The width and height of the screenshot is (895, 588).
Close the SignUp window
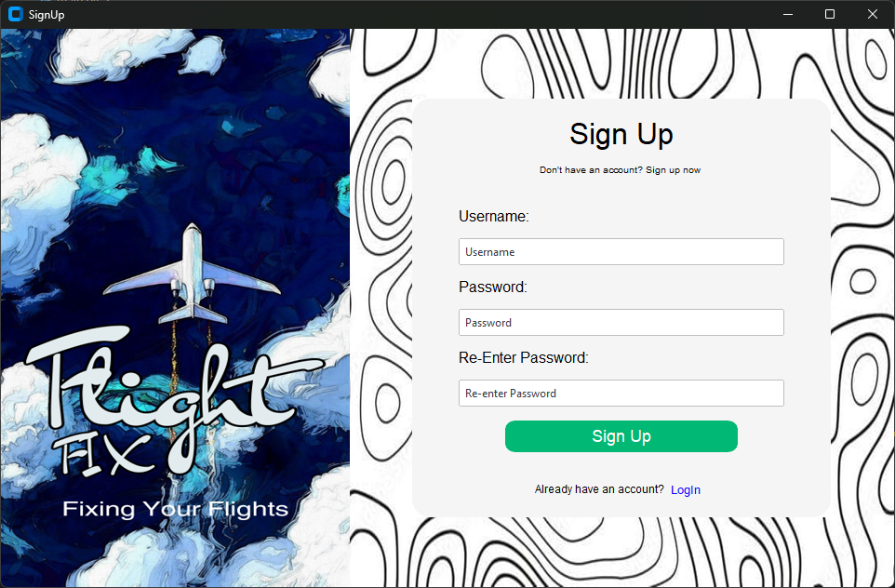[872, 14]
